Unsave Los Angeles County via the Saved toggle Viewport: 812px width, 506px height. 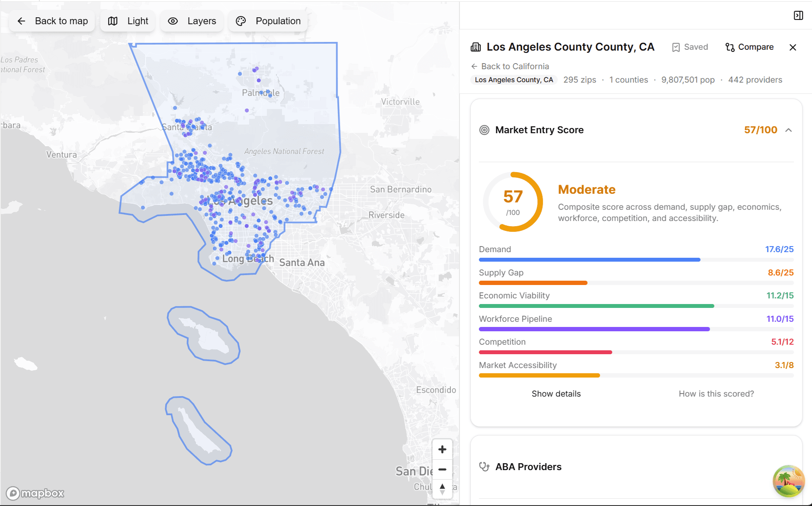click(x=690, y=47)
